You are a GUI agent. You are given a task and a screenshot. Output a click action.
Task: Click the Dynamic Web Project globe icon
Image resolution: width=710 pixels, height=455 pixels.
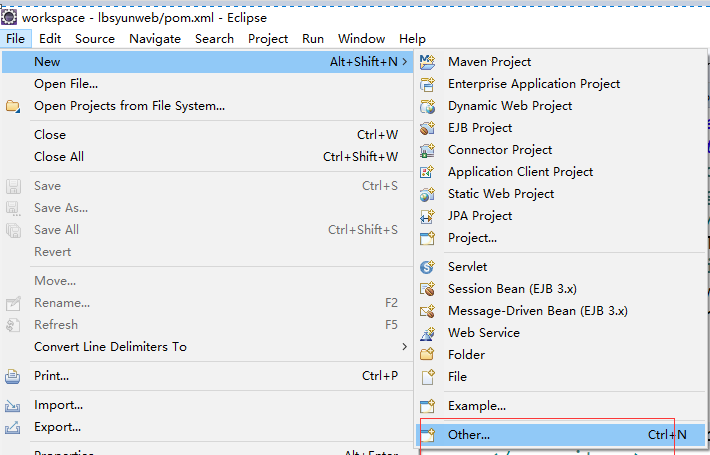pyautogui.click(x=427, y=106)
